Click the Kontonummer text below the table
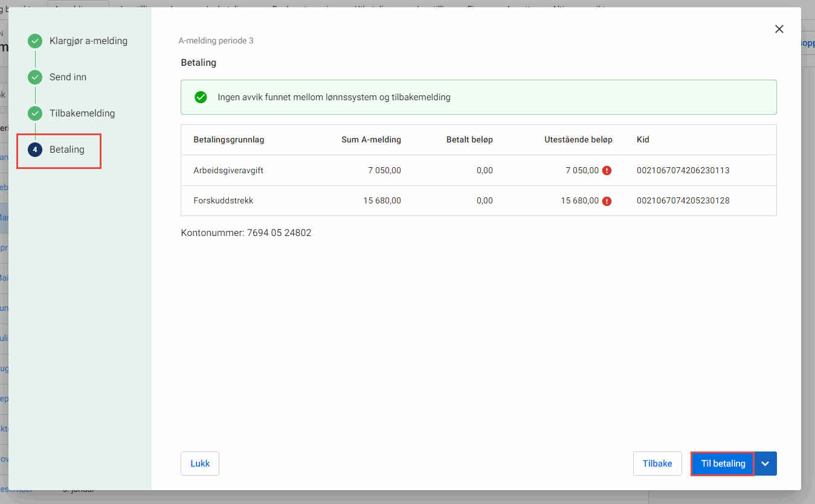The height and width of the screenshot is (504, 815). pos(246,233)
